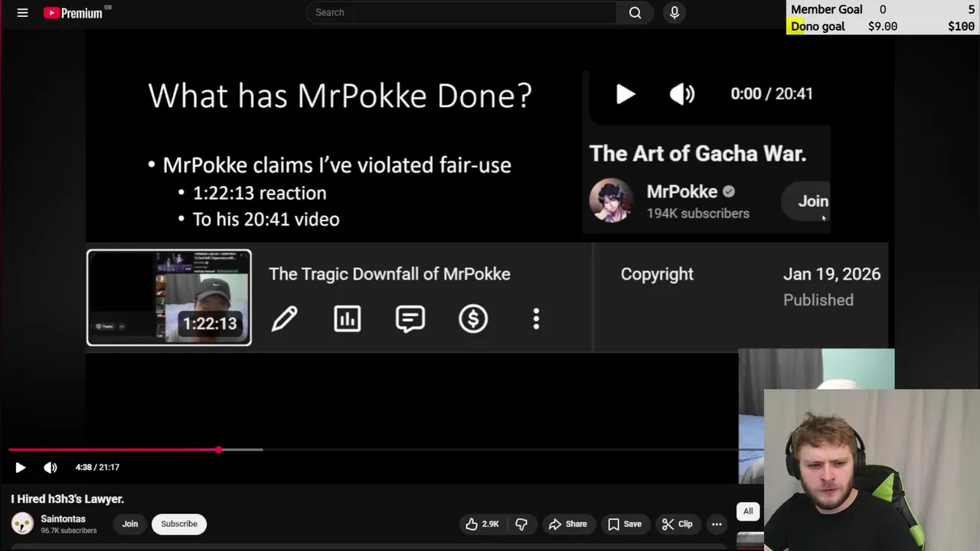Like the video with 2.9K likes
980x551 pixels.
pos(482,523)
